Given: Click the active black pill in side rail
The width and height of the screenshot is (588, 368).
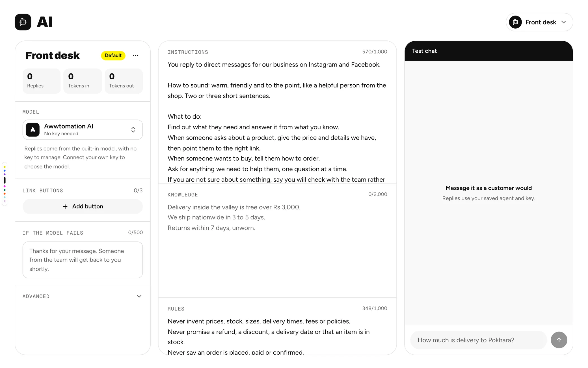Looking at the screenshot, I should click(5, 180).
